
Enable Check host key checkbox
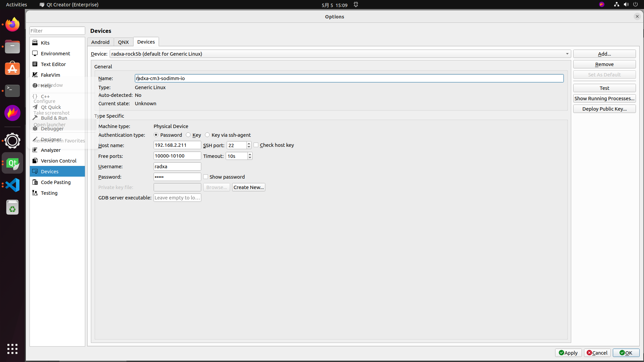(256, 145)
